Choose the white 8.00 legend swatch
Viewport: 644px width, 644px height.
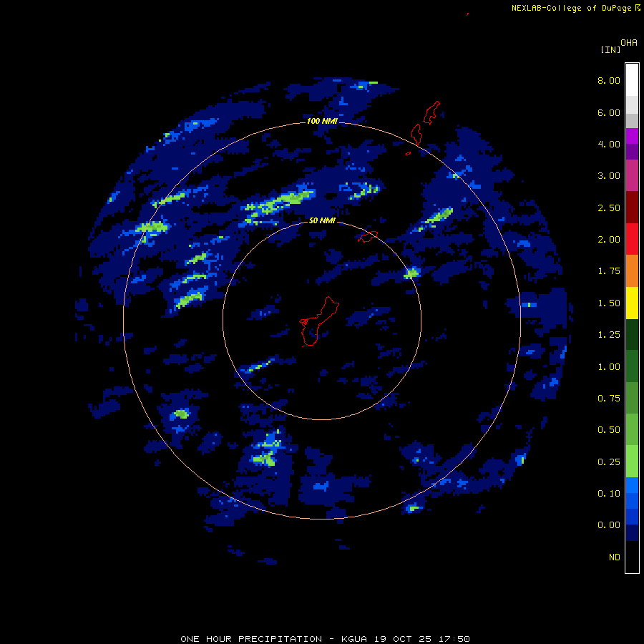pos(632,79)
